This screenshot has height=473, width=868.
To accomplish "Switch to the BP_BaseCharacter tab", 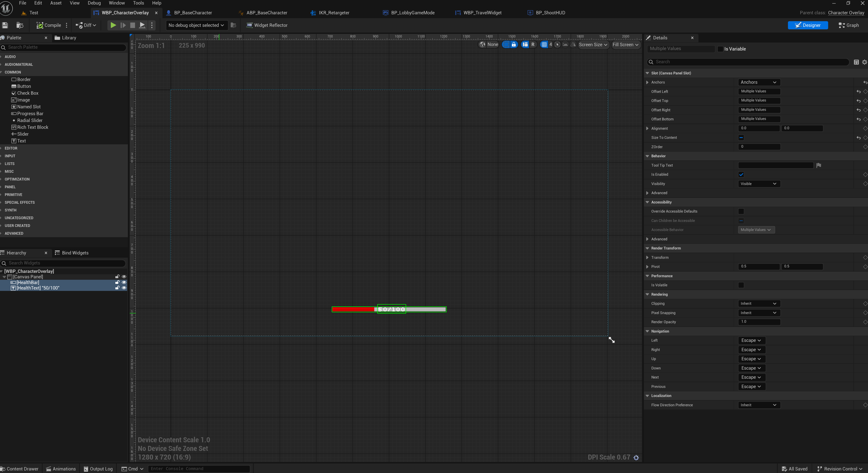I will point(193,13).
